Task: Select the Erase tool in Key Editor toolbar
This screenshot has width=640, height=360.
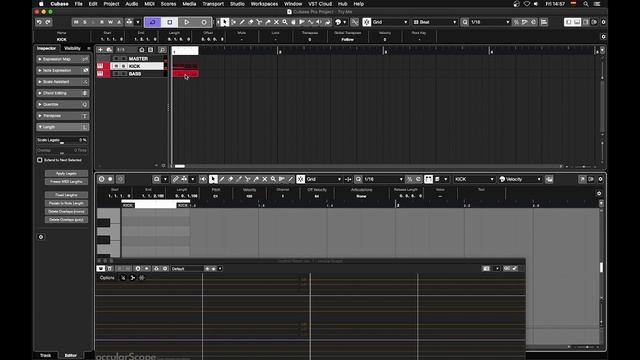Action: [230, 179]
